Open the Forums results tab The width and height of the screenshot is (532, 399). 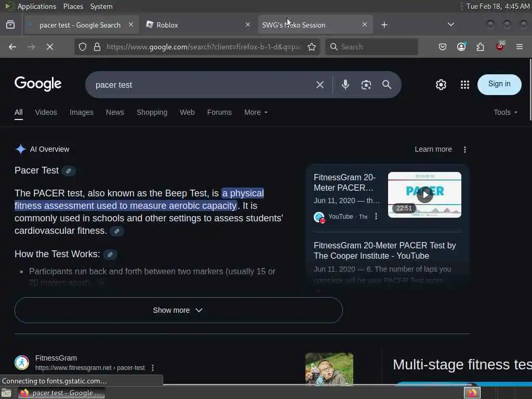pyautogui.click(x=220, y=112)
